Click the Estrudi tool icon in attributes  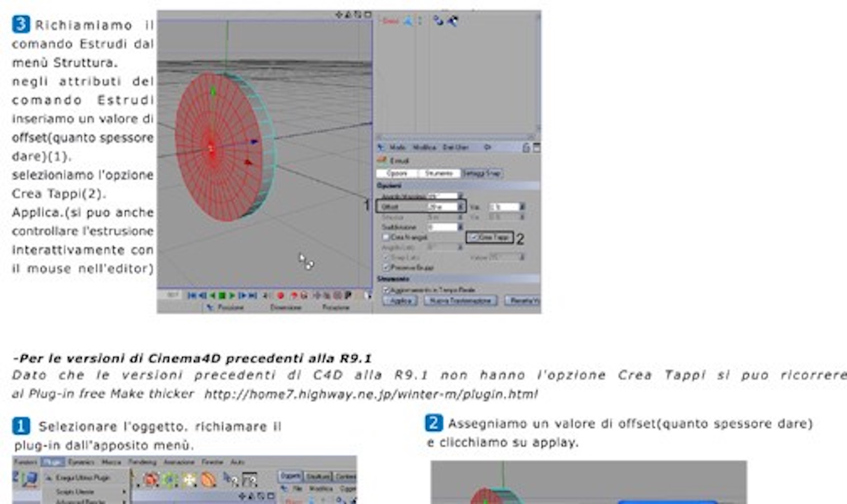(x=382, y=160)
